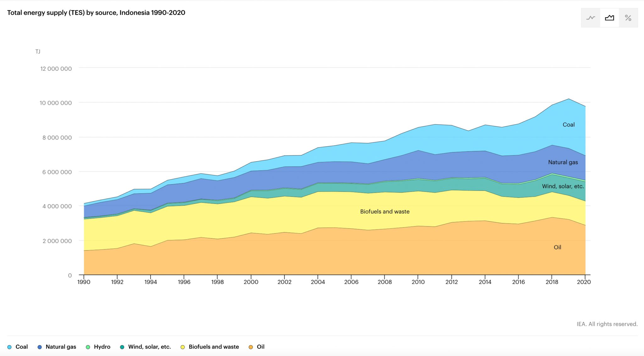Click the Coal legend color dot
The height and width of the screenshot is (356, 644).
point(9,347)
